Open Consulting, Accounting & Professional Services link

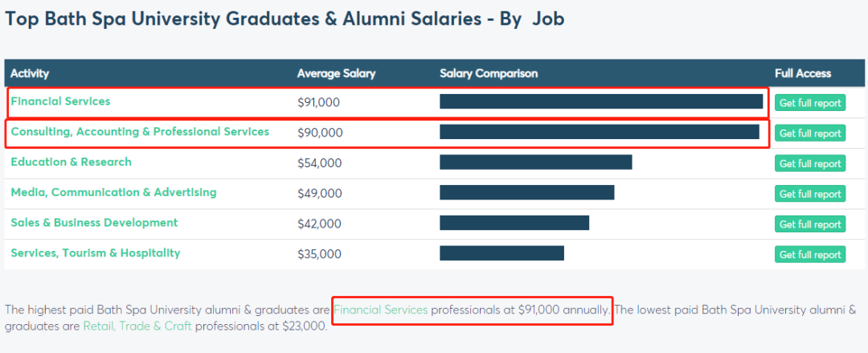point(140,132)
